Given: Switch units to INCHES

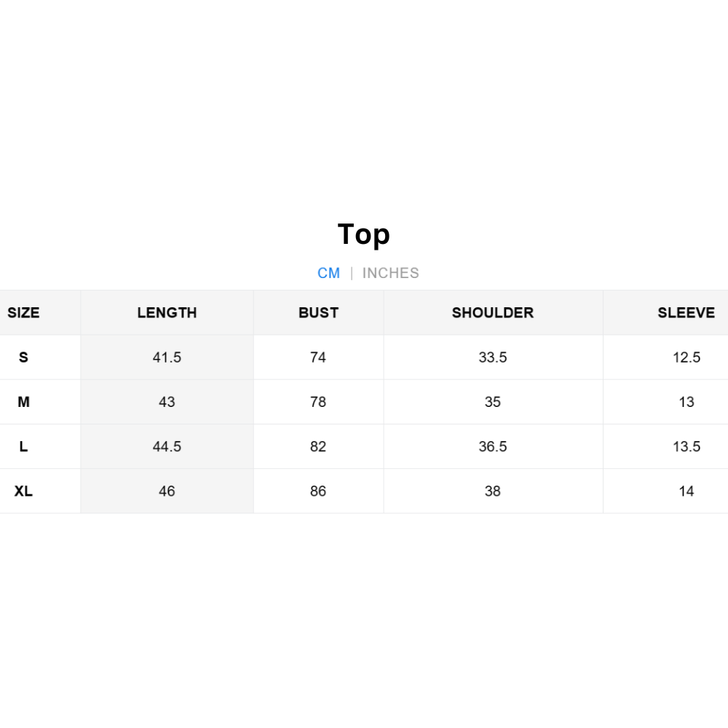Looking at the screenshot, I should 390,273.
